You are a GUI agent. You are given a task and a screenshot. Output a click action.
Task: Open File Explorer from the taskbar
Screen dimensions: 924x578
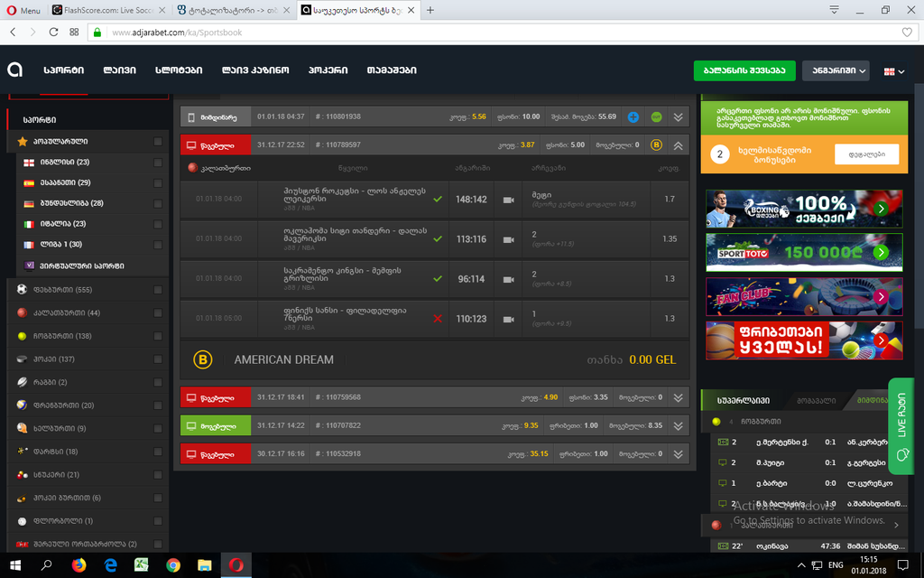point(205,565)
